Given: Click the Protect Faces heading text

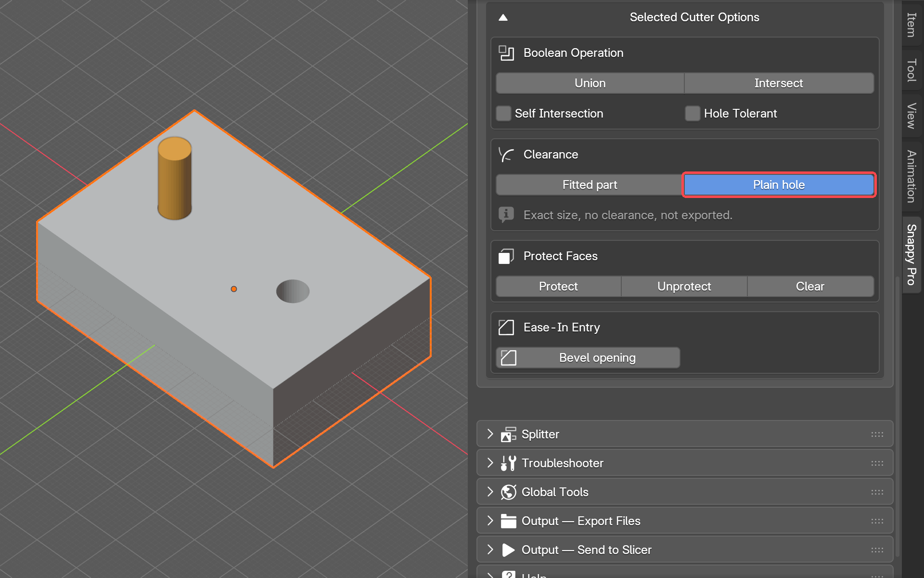Looking at the screenshot, I should 561,256.
